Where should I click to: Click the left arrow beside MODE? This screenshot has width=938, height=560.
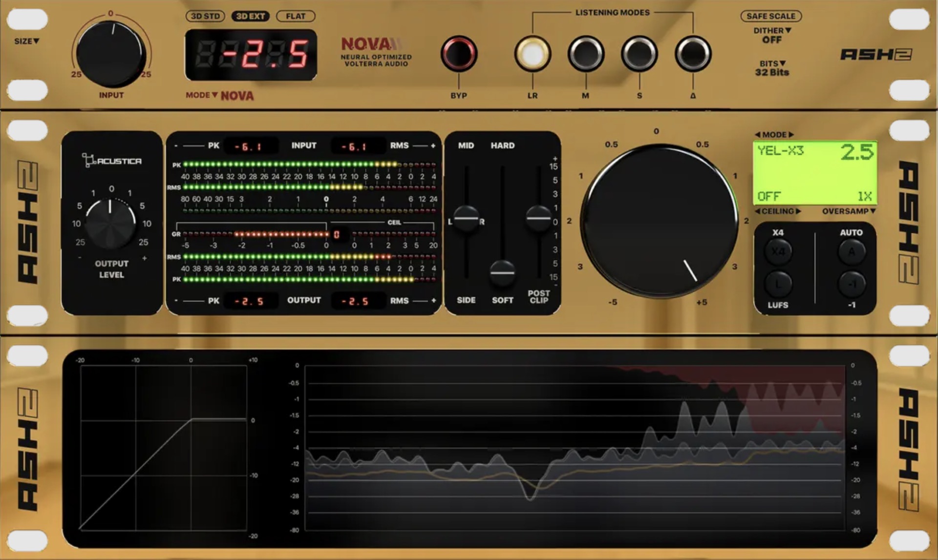[758, 135]
